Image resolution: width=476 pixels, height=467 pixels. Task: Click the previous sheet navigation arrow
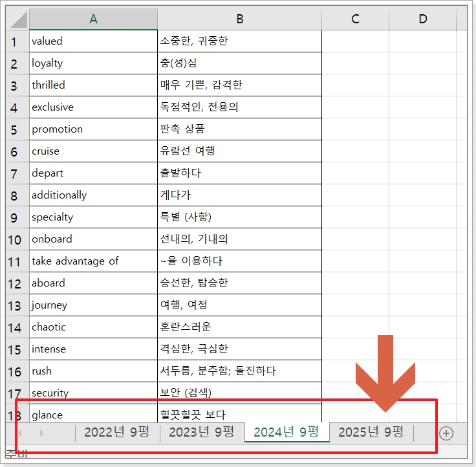20,433
